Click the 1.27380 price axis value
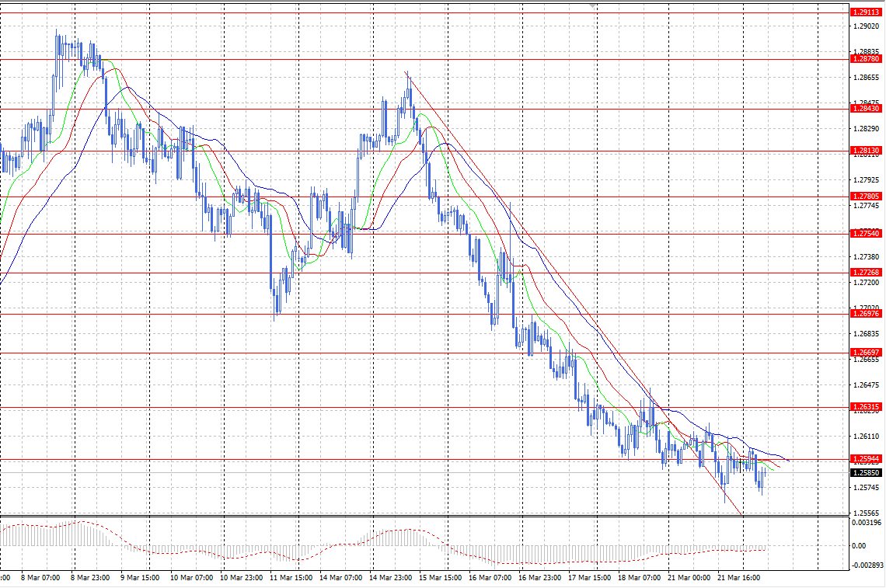Screen dimensions: 886x588 867,257
